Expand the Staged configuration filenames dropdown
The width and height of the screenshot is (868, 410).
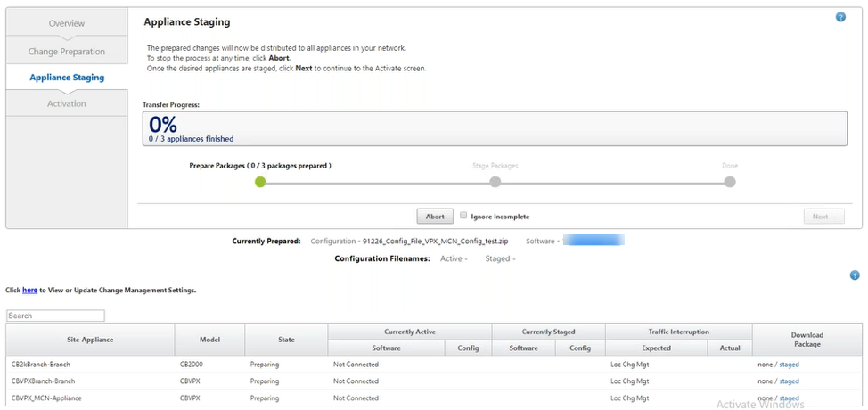pos(500,258)
